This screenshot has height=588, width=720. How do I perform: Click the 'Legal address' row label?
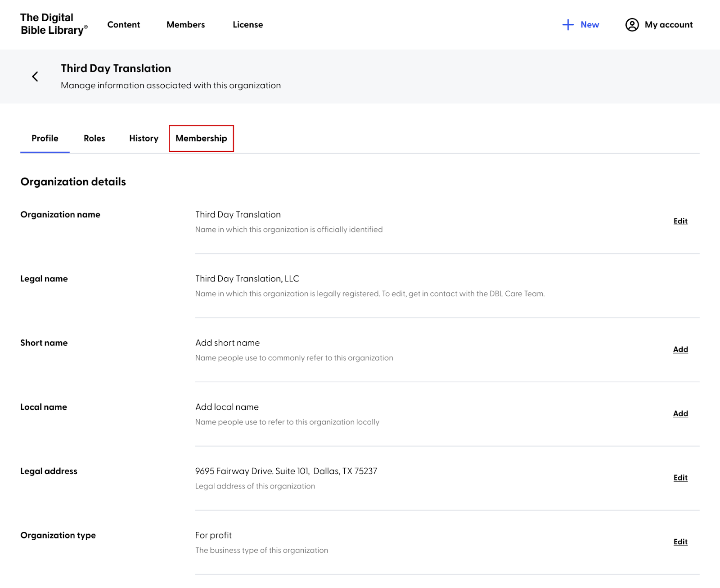coord(49,471)
